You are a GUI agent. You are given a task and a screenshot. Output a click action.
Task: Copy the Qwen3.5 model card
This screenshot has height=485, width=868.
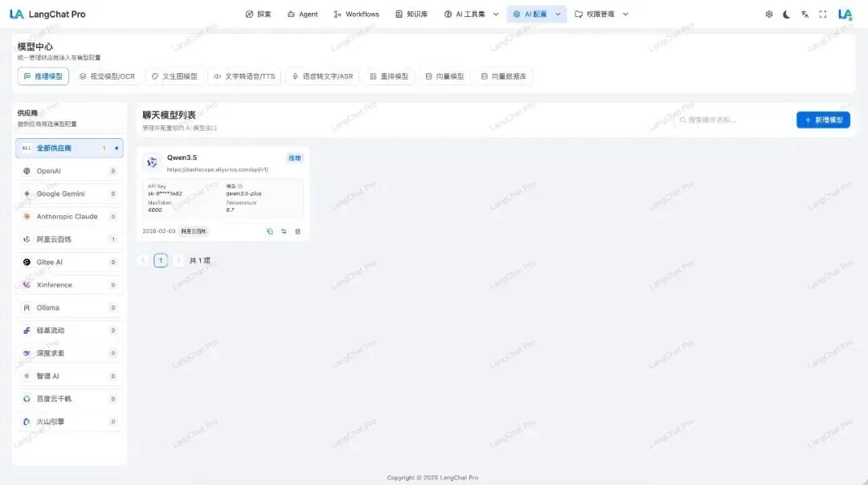pos(269,231)
